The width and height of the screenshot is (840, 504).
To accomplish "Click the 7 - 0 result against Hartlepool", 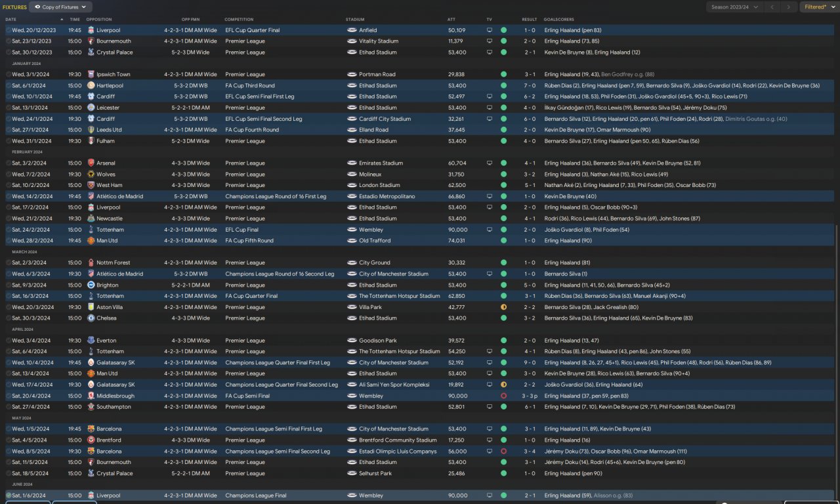I will (x=529, y=86).
